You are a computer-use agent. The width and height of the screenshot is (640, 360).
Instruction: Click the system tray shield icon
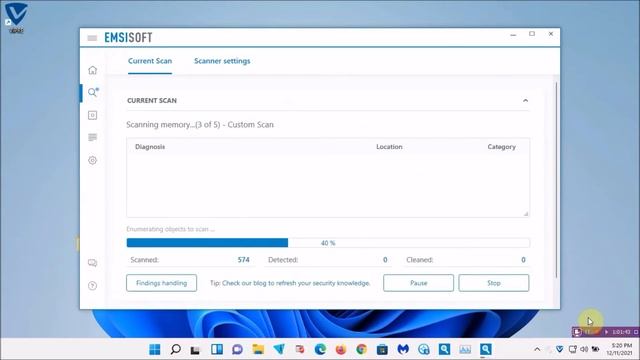(560, 349)
